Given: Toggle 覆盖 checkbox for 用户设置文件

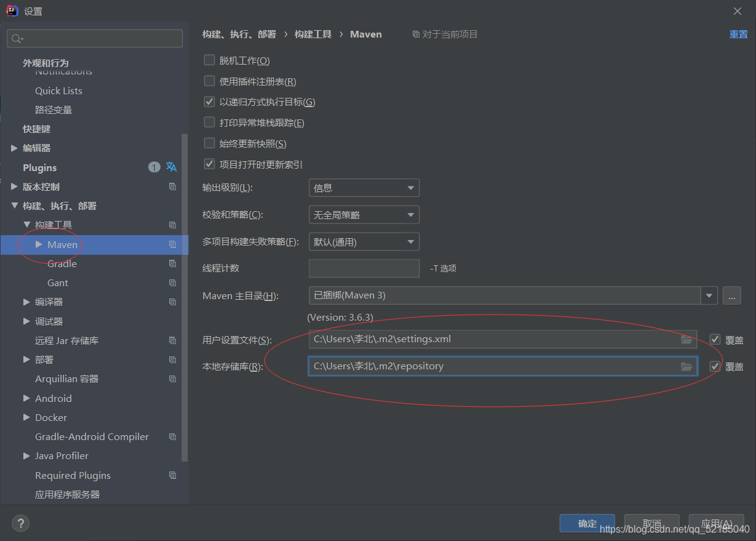Looking at the screenshot, I should tap(715, 339).
